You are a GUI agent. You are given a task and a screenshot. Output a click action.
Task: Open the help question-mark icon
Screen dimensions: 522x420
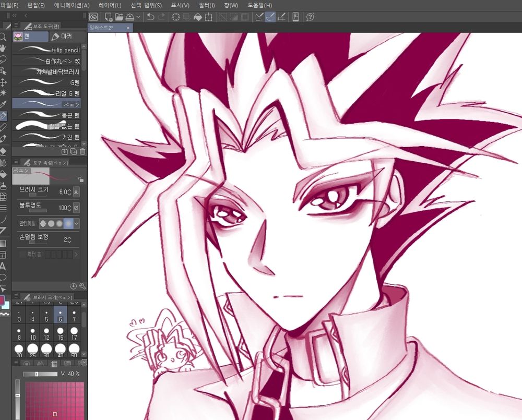coord(310,17)
